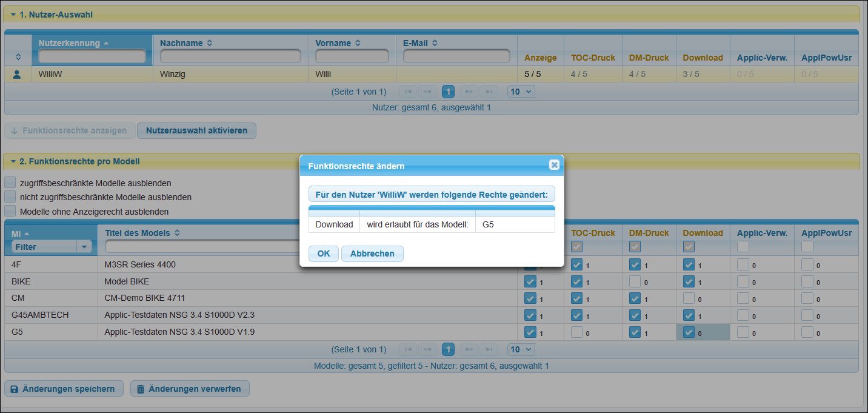This screenshot has width=868, height=413.
Task: Click the WilliW user icon in row
Action: coord(17,74)
